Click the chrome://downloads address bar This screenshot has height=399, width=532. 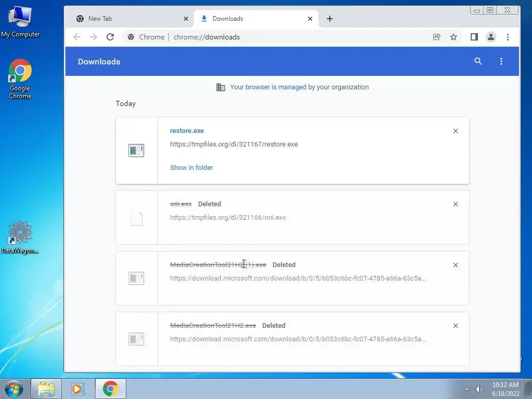pos(206,37)
